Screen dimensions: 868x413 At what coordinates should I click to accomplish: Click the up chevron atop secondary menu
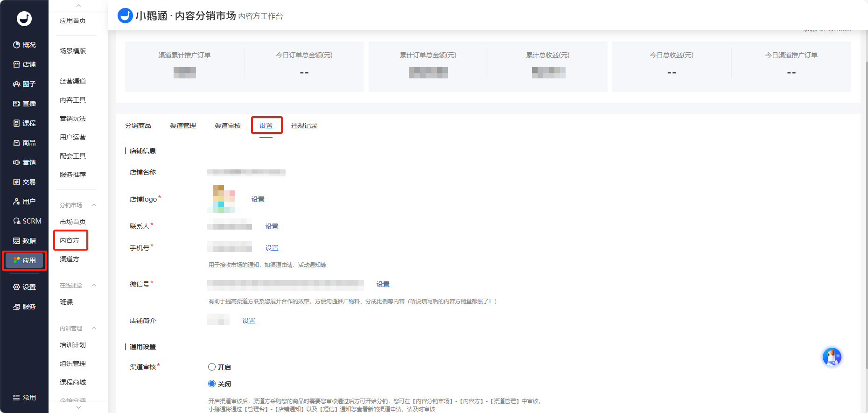[x=78, y=6]
